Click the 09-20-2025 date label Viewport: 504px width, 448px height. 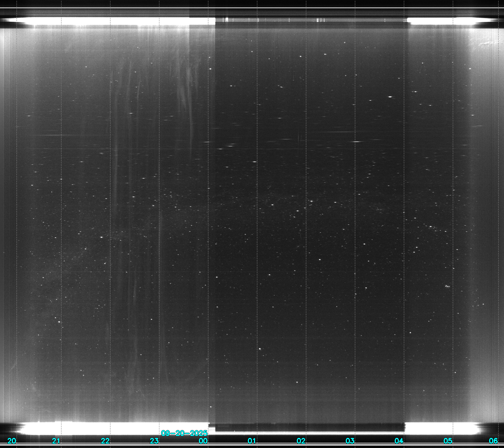click(x=184, y=433)
